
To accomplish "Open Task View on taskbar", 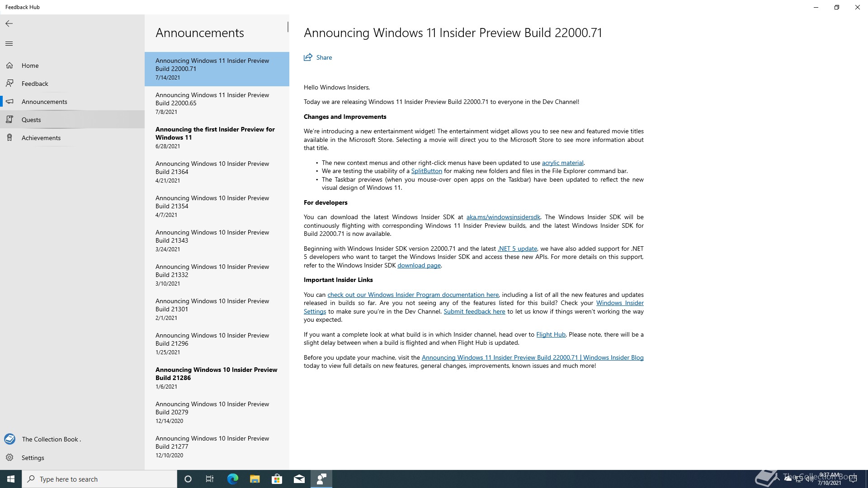I will pos(210,479).
